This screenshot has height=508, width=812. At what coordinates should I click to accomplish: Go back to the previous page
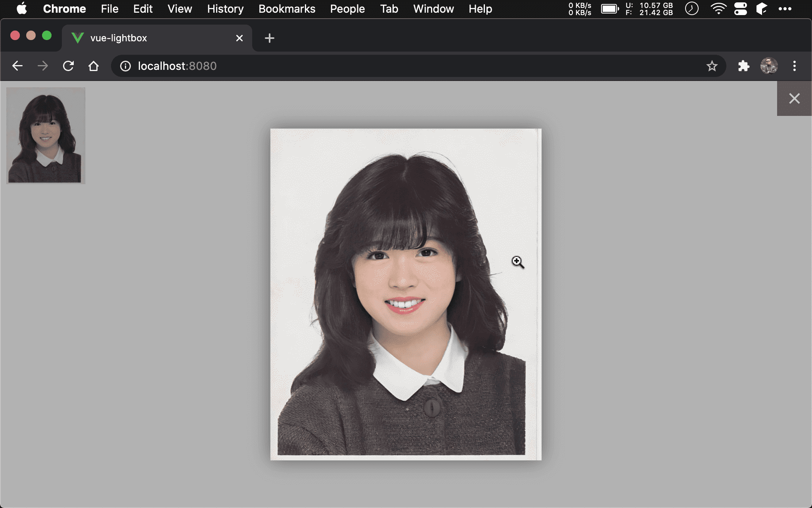[x=17, y=66]
